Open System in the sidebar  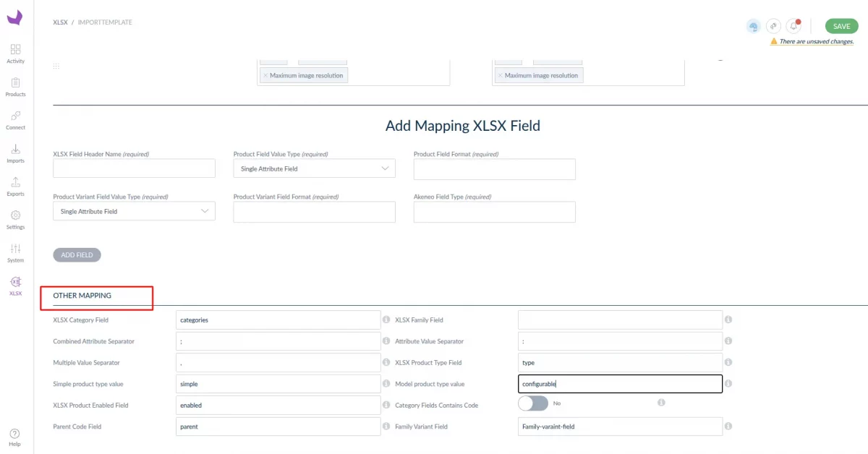tap(15, 252)
